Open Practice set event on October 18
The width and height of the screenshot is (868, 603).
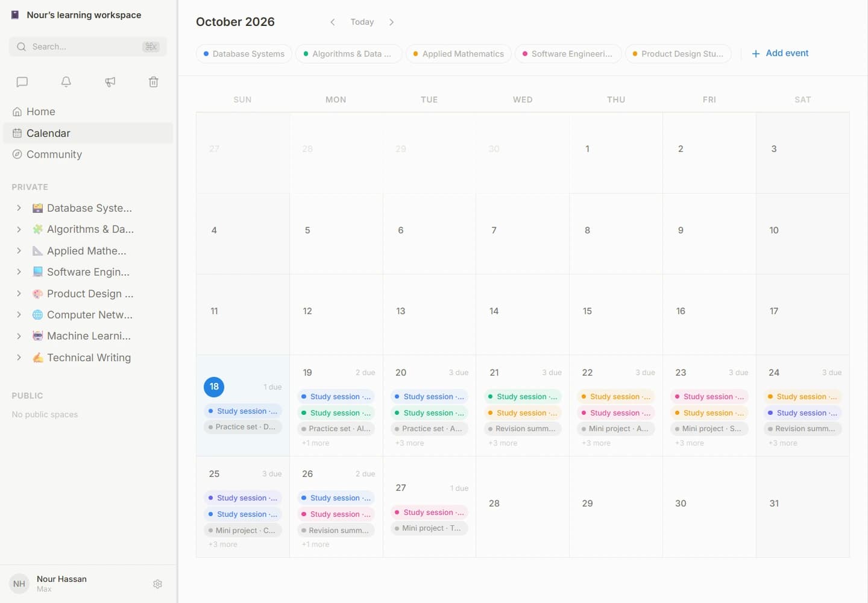click(243, 427)
